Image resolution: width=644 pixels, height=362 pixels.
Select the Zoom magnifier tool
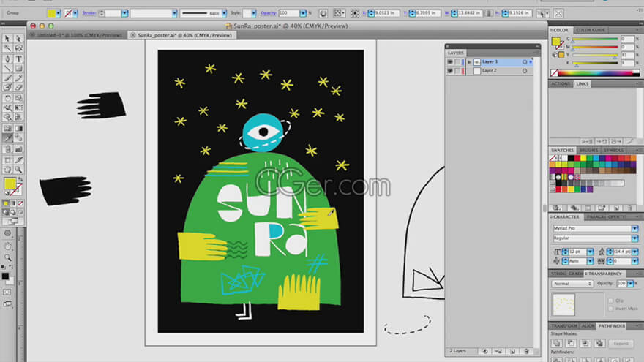pyautogui.click(x=18, y=170)
